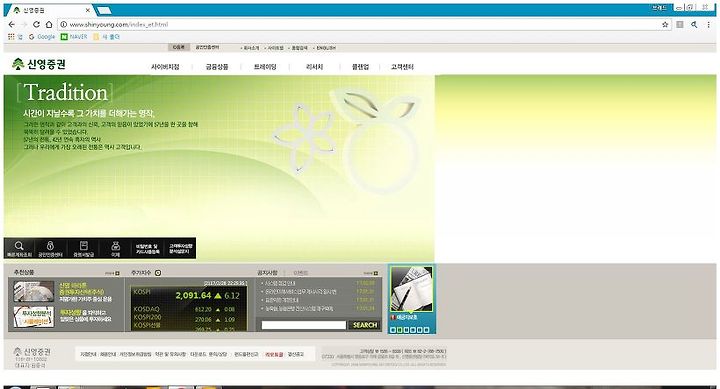Open the fifth main menu before 고객센터
720x389 pixels.
coord(360,67)
